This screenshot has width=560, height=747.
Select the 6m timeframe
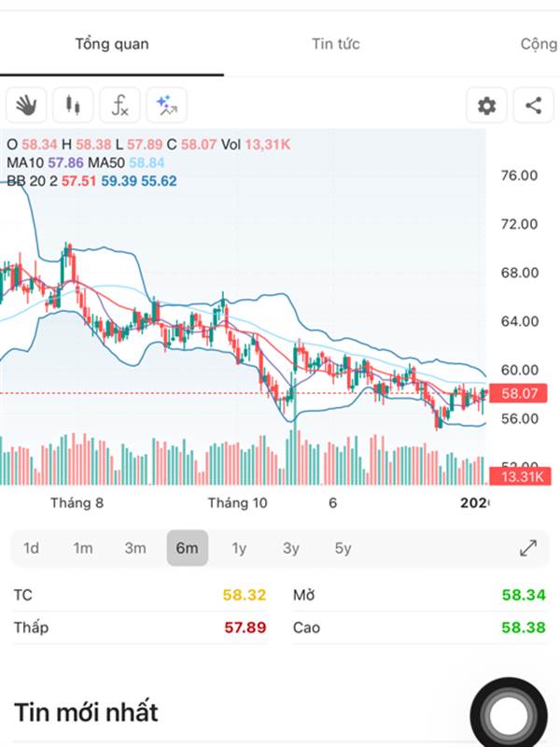[187, 548]
